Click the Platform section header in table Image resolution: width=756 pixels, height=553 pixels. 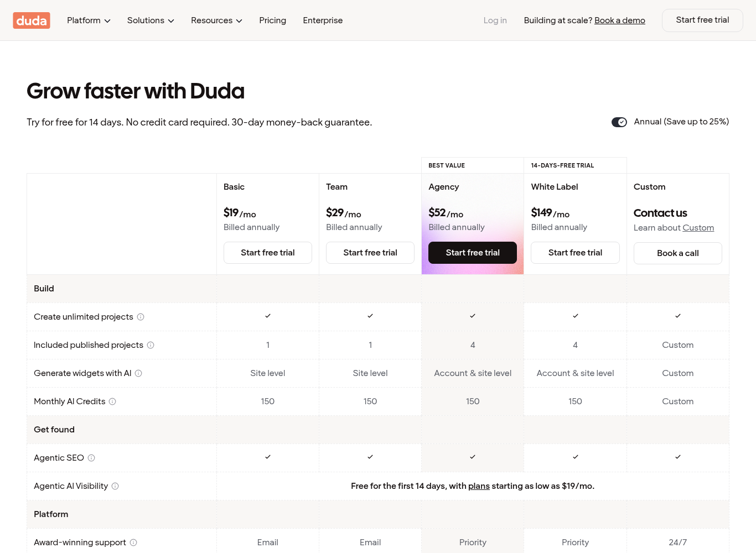tap(51, 514)
